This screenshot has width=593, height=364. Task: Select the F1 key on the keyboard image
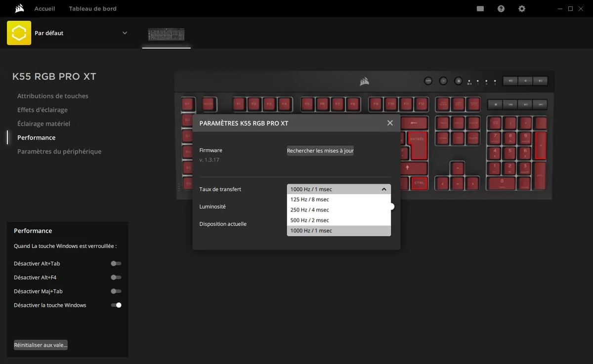(239, 104)
